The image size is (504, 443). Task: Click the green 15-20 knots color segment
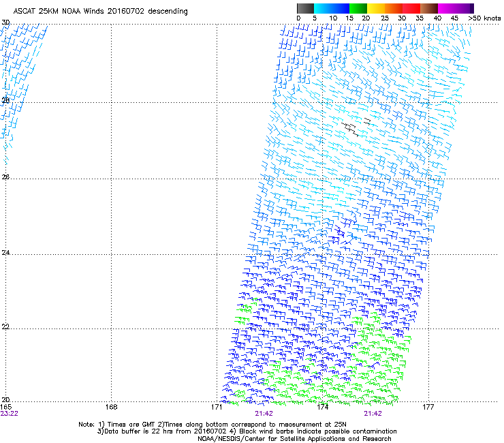pyautogui.click(x=358, y=8)
